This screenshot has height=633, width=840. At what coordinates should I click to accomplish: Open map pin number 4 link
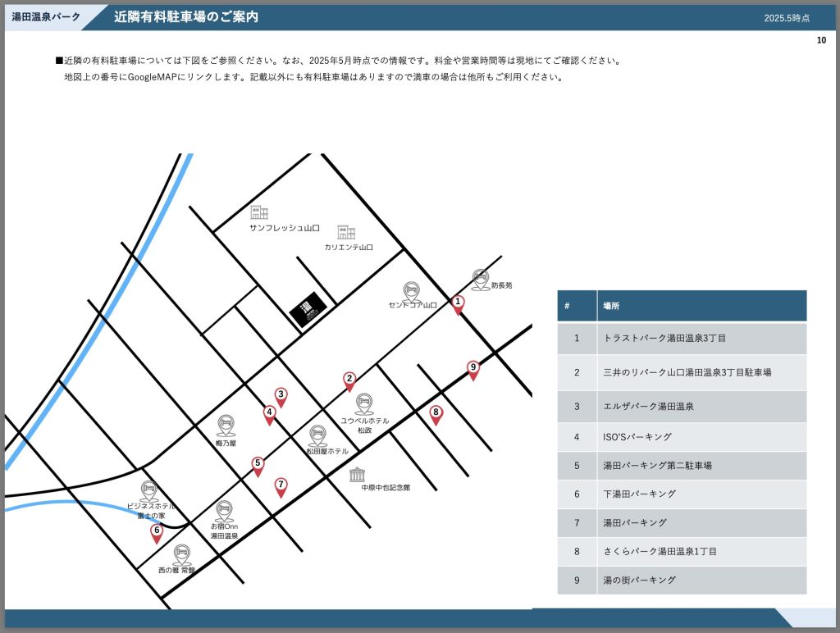tap(269, 415)
